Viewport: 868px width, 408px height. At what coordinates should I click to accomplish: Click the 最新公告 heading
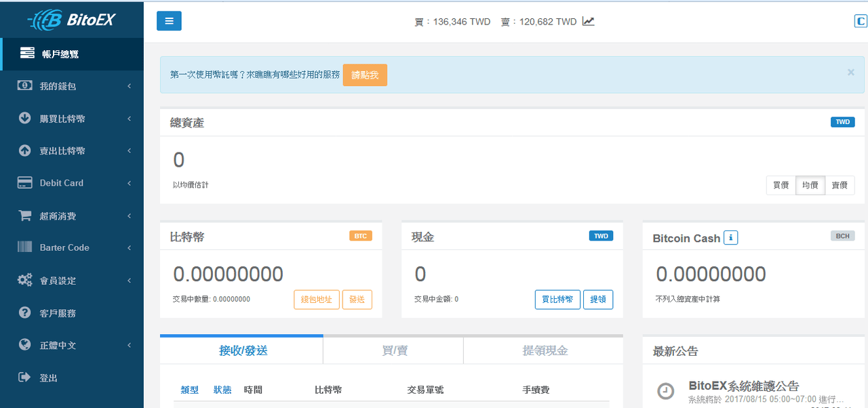675,351
